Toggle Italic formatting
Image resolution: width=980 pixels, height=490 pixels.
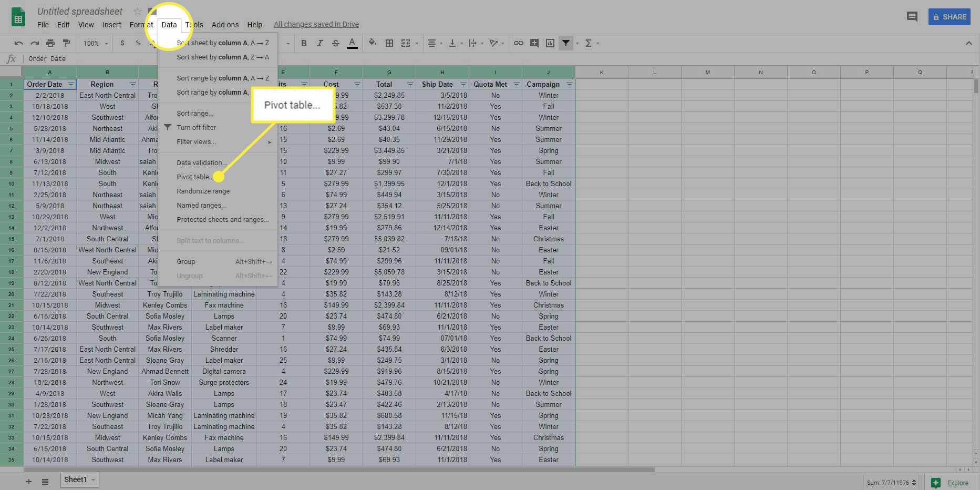(319, 43)
